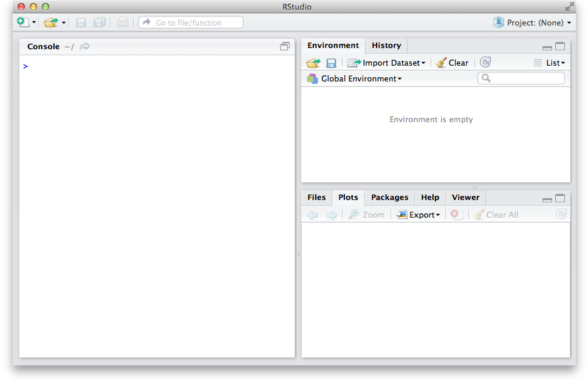Image resolution: width=588 pixels, height=383 pixels.
Task: Enter macOS full screen mode
Action: click(x=569, y=7)
